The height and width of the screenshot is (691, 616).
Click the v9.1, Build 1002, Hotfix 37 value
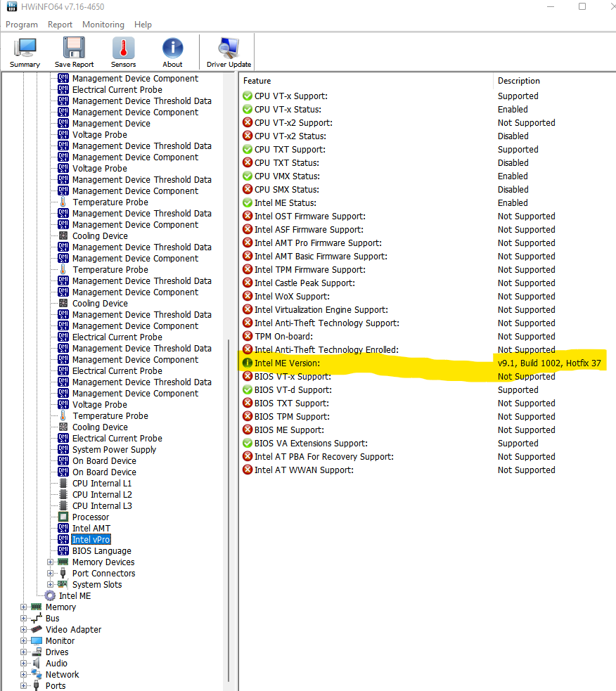(x=549, y=363)
